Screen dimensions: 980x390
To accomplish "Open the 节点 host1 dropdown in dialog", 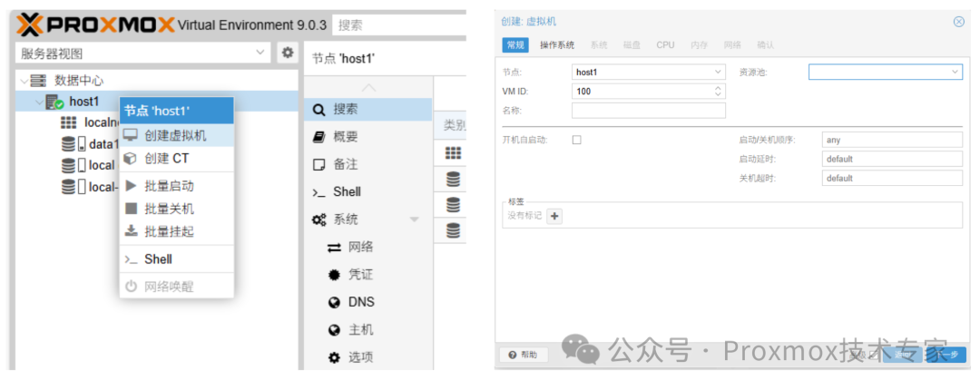I will 718,72.
